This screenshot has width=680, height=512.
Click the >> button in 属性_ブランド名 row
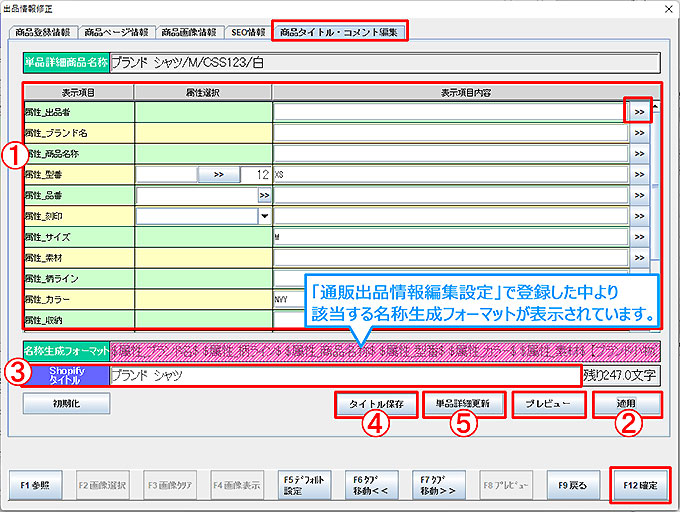pos(639,133)
